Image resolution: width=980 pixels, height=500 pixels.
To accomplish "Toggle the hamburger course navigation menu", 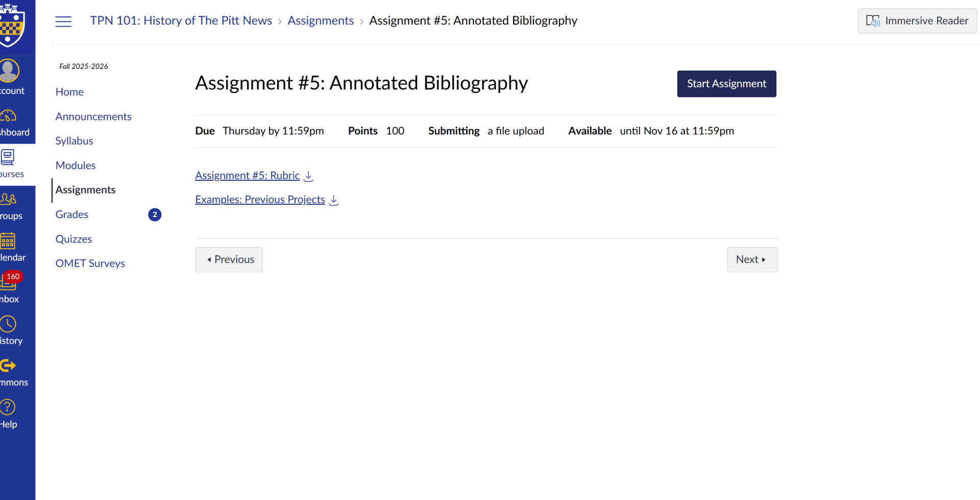I will 63,21.
